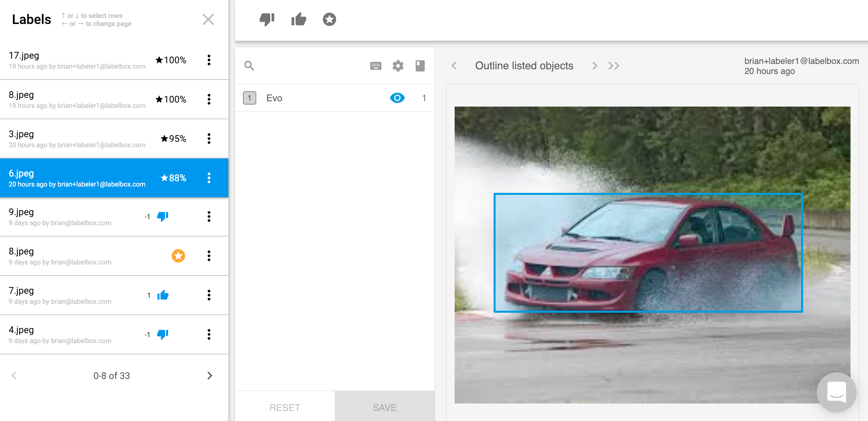Open the options menu for 9.jpeg
This screenshot has width=868, height=421.
coord(209,216)
